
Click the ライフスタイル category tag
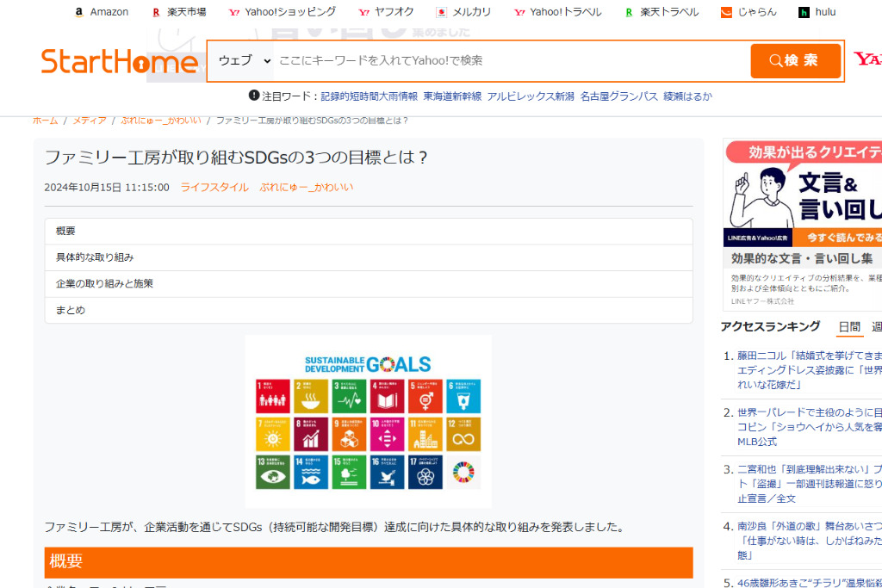pos(214,187)
